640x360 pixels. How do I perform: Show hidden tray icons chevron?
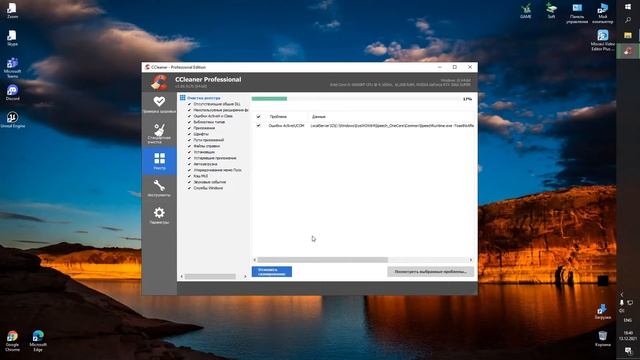point(622,294)
